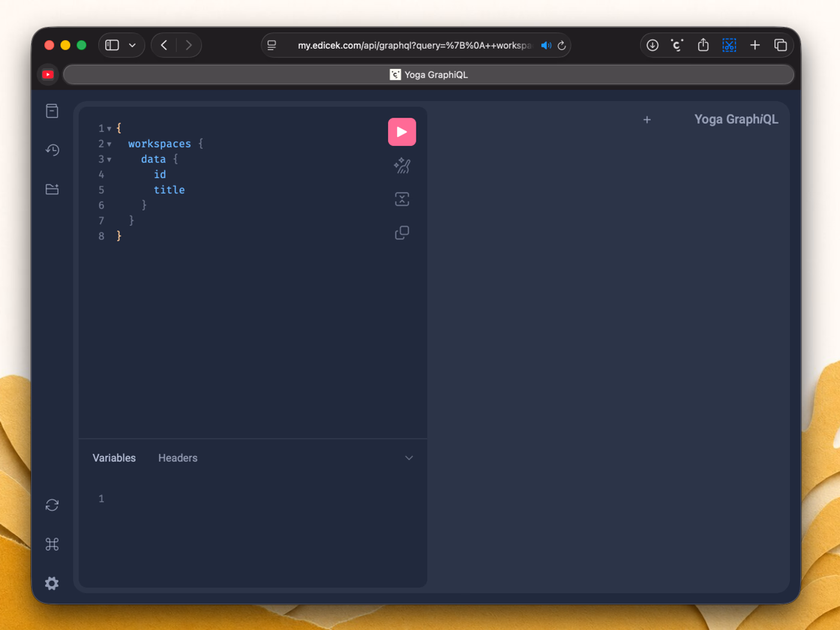The image size is (840, 630).
Task: Select the Yoga GraphiQL browser tab
Action: (x=428, y=74)
